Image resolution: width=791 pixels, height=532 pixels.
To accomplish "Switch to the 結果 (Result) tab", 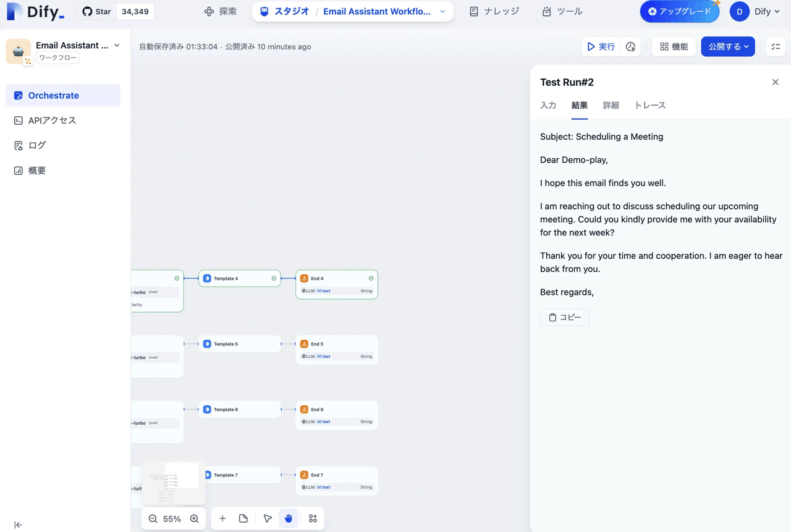I will [580, 105].
